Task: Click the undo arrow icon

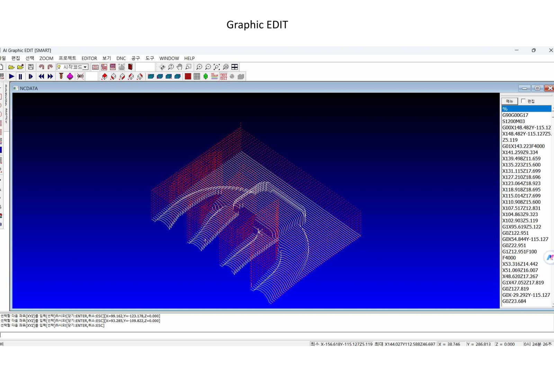Action: (x=42, y=67)
